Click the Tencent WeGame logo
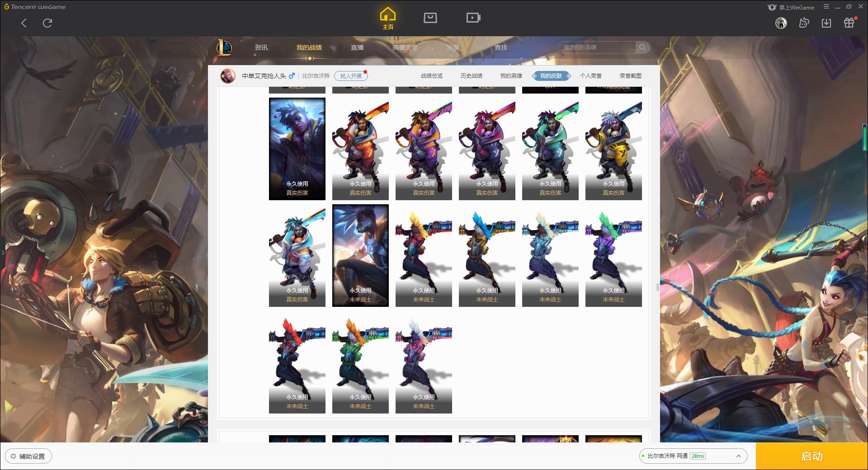This screenshot has height=470, width=868. 35,7
